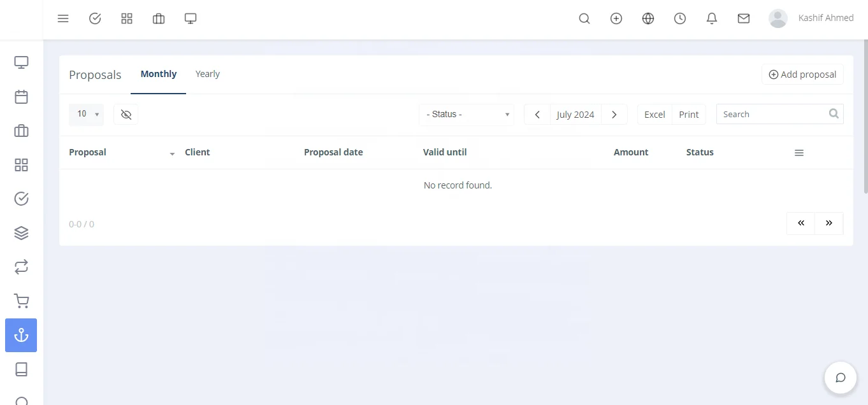Open the stacked layers icon in sidebar

click(21, 233)
